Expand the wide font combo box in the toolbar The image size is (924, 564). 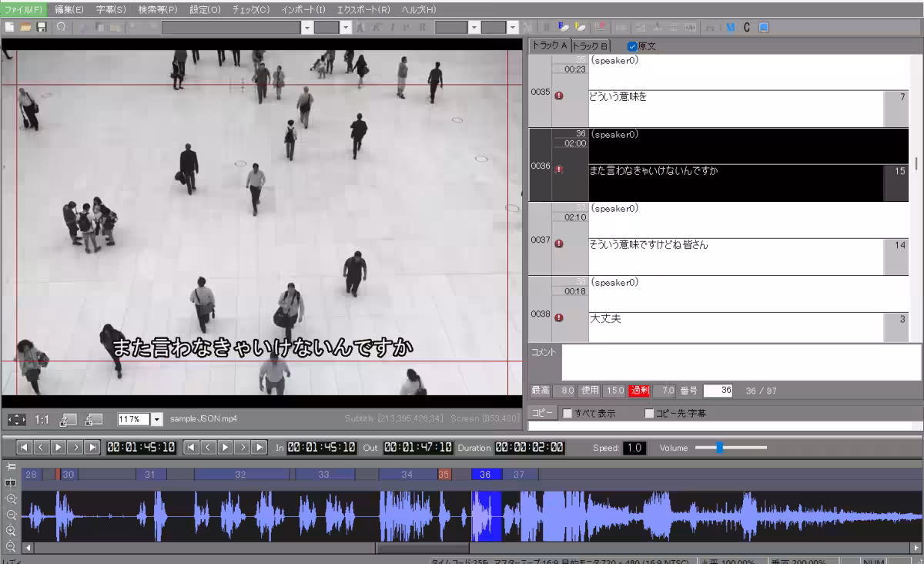pos(308,27)
